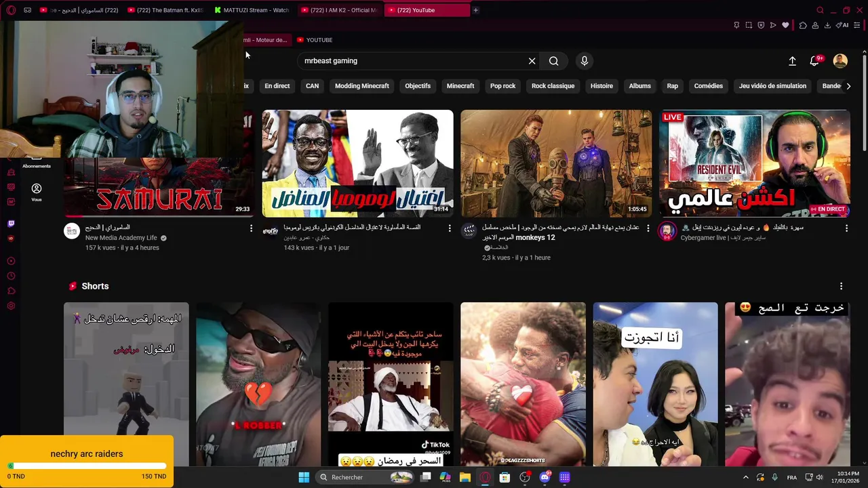The width and height of the screenshot is (868, 488).
Task: Open Discord from the taskbar
Action: pos(545,477)
